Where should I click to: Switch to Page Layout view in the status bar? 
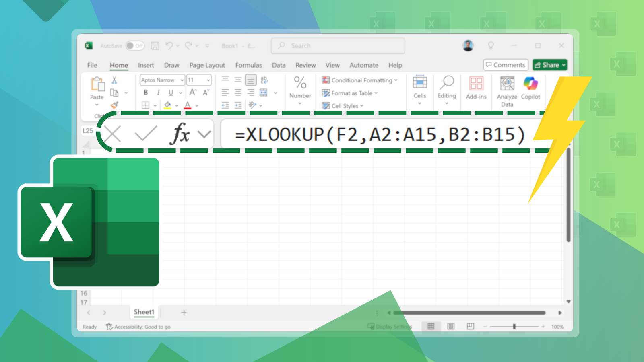451,326
